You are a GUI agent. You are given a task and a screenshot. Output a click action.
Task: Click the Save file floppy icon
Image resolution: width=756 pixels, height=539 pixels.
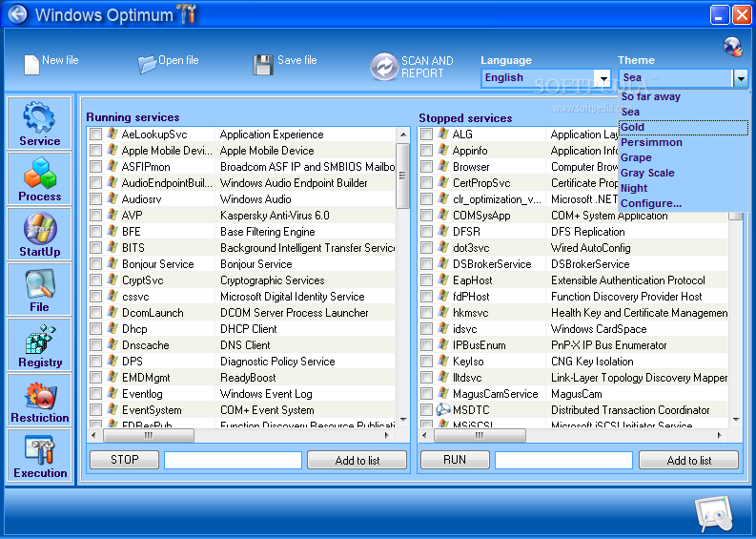pyautogui.click(x=263, y=65)
